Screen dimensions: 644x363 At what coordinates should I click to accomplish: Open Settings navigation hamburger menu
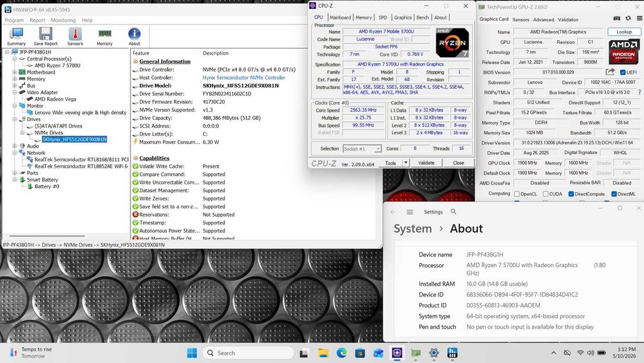click(410, 211)
